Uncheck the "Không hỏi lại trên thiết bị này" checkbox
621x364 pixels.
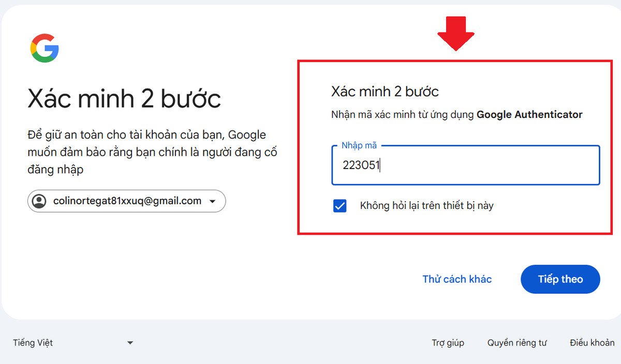tap(340, 206)
